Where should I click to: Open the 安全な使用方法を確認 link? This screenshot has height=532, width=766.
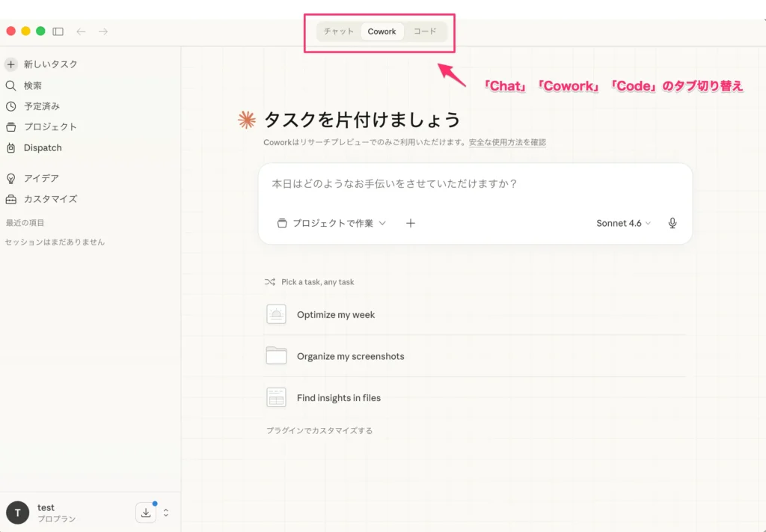tap(506, 141)
